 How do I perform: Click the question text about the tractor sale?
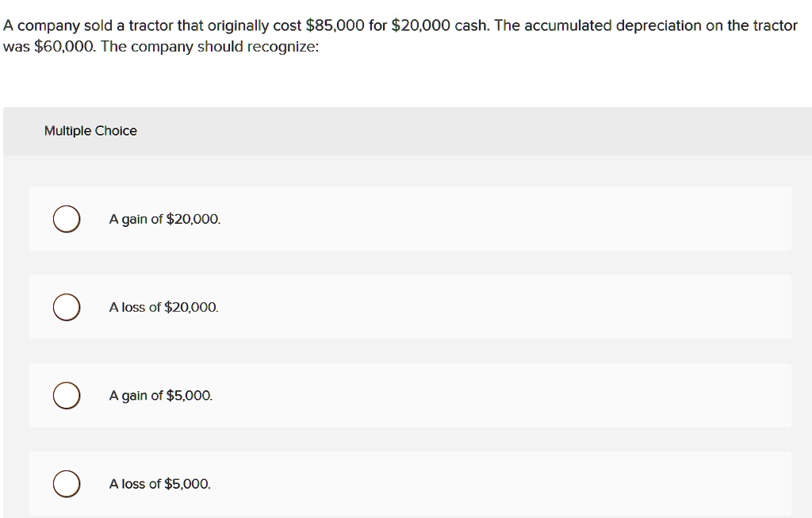click(x=400, y=36)
